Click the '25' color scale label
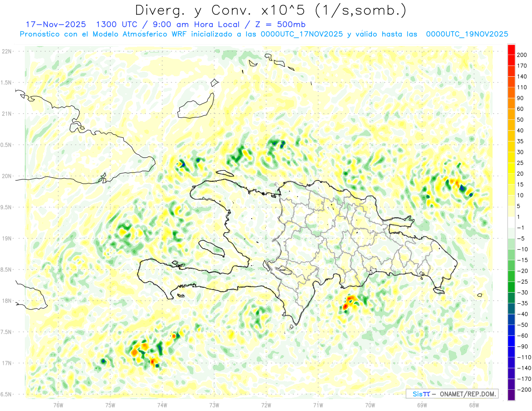The image size is (532, 411). pyautogui.click(x=520, y=163)
